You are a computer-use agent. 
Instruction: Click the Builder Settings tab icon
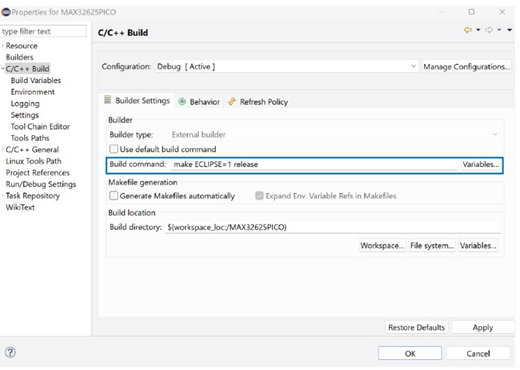107,100
